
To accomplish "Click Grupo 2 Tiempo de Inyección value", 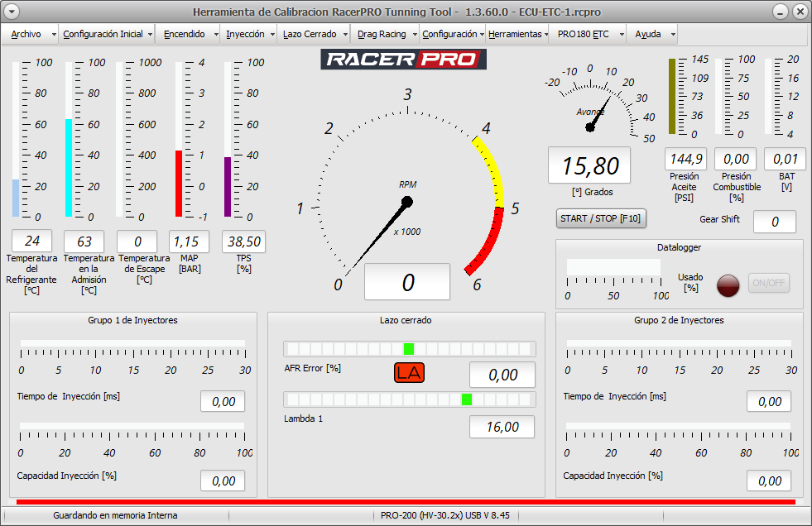I will 769,402.
